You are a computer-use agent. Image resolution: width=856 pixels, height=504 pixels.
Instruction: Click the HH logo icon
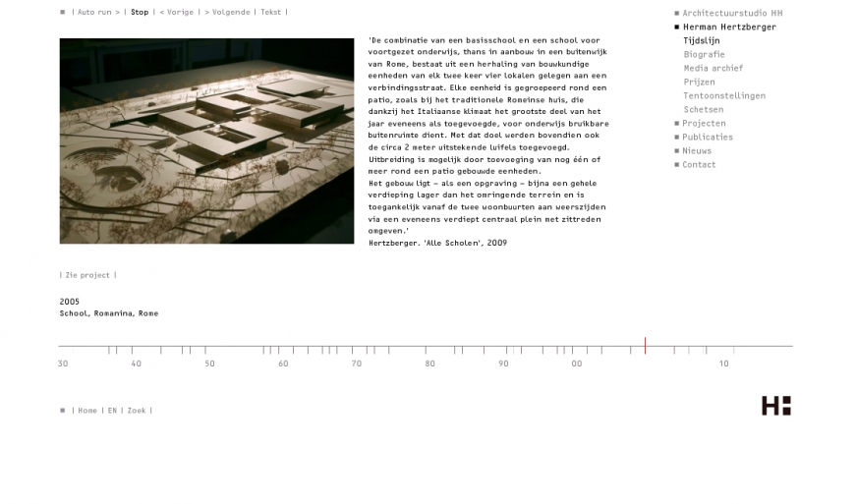(775, 406)
